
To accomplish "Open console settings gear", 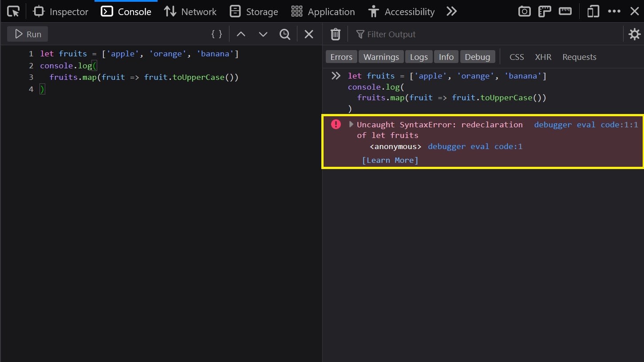I will tap(634, 34).
